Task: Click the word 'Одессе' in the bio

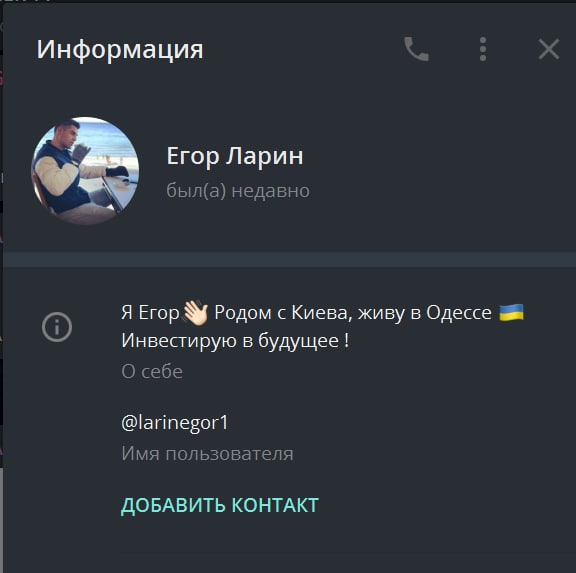Action: (459, 313)
